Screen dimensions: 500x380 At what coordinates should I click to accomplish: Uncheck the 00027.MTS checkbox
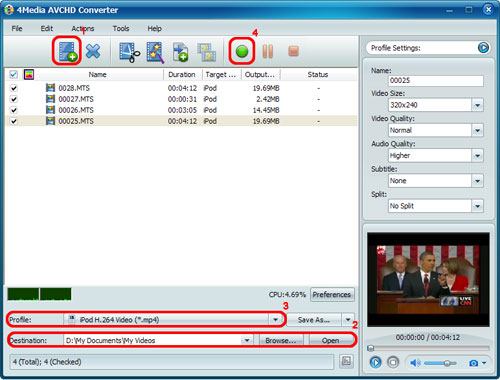[x=14, y=99]
